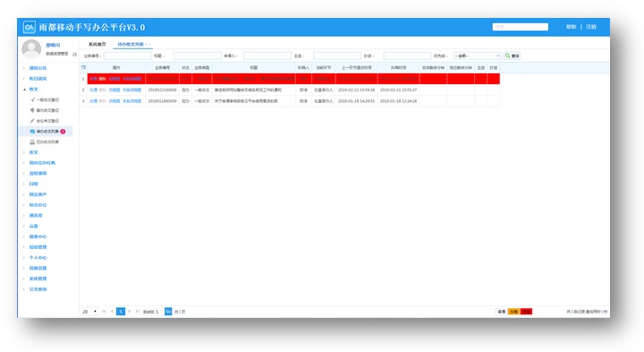Click the orange priority legend swatch

click(x=513, y=312)
